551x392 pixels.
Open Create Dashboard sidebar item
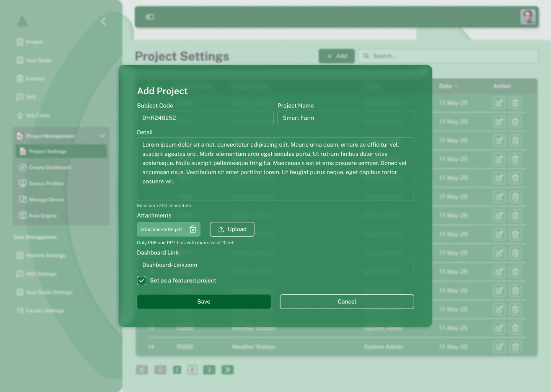[x=45, y=167]
